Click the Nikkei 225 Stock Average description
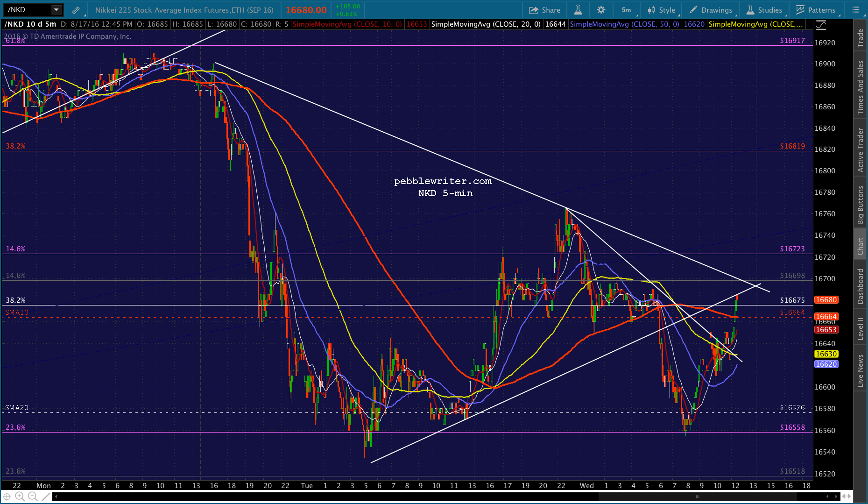Viewport: 868px width, 504px height. (x=184, y=10)
